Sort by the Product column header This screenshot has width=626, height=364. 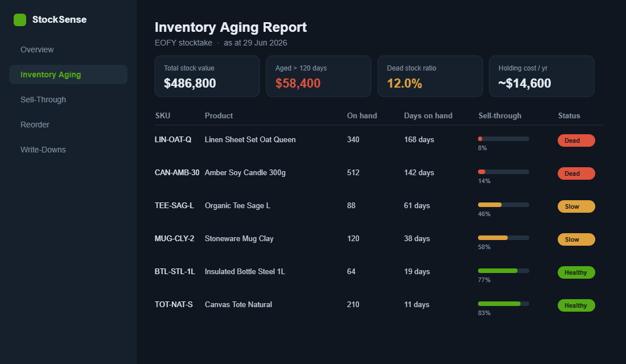coord(219,116)
